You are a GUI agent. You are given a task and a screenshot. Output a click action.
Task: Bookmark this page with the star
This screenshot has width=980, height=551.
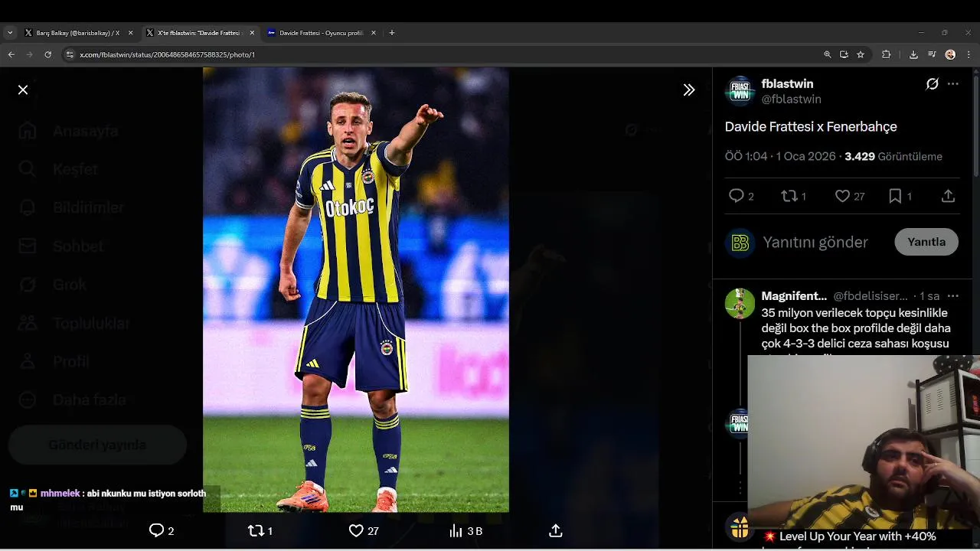(x=861, y=54)
